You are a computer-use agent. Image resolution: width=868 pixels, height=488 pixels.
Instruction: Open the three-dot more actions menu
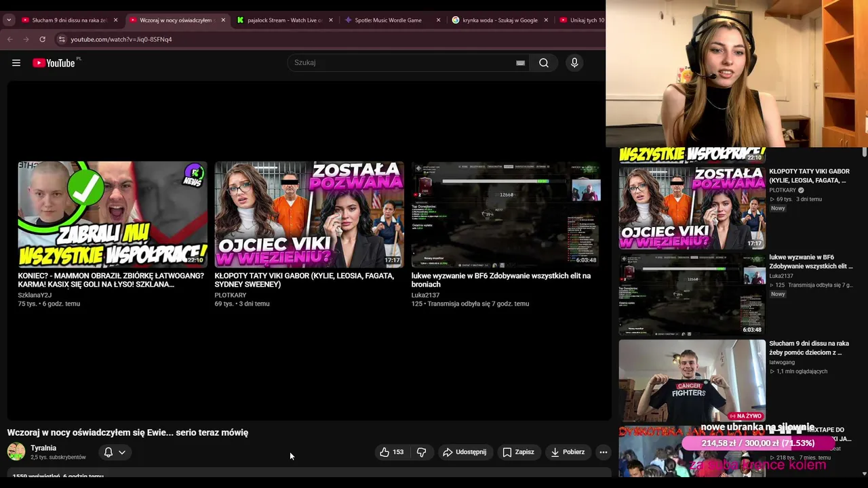[x=603, y=452]
